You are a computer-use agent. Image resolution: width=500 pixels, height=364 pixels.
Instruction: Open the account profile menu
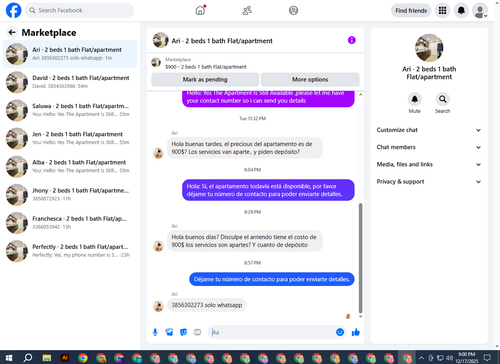click(480, 11)
